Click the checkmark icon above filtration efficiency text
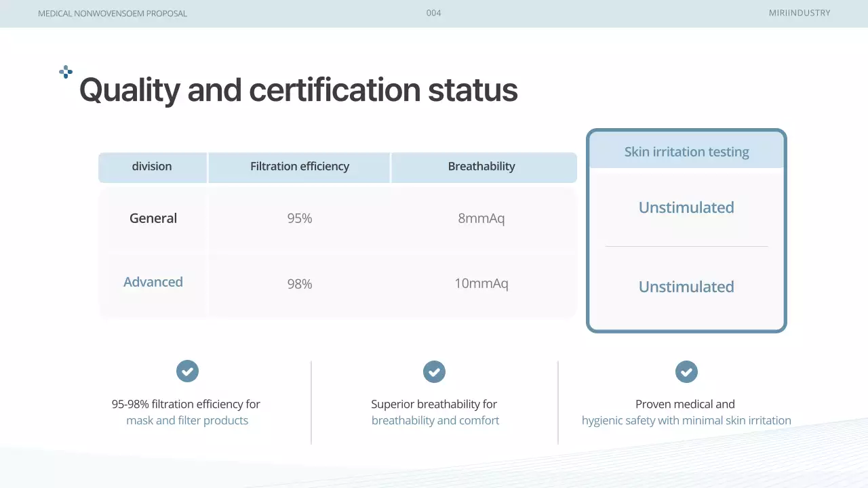 click(187, 371)
